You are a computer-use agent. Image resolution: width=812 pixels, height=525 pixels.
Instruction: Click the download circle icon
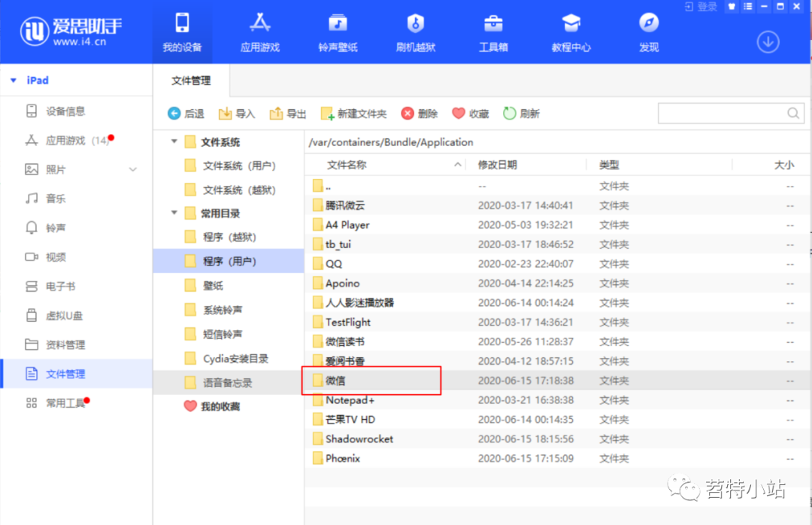click(x=768, y=42)
